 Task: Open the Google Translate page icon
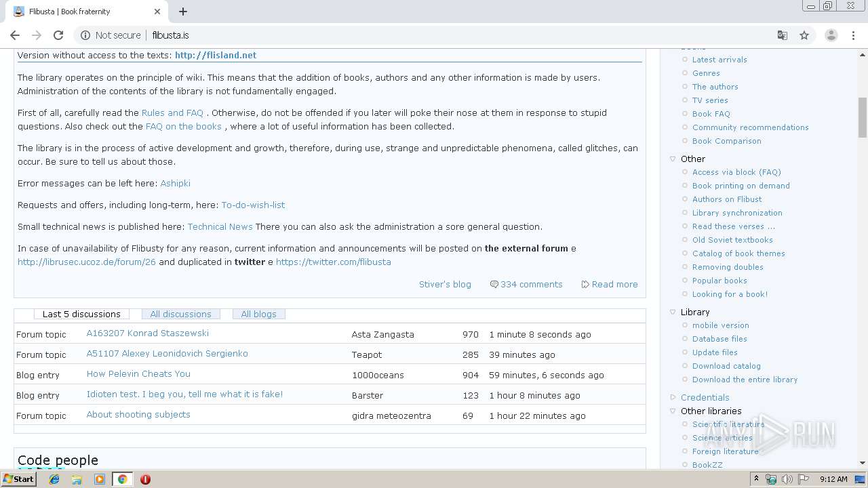783,35
